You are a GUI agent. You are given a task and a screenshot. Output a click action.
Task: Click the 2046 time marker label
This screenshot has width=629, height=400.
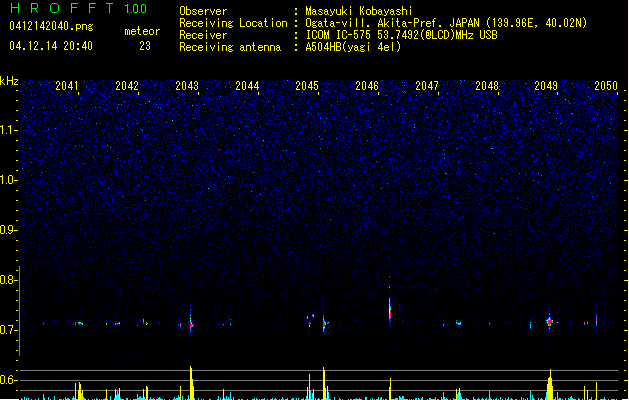(367, 85)
